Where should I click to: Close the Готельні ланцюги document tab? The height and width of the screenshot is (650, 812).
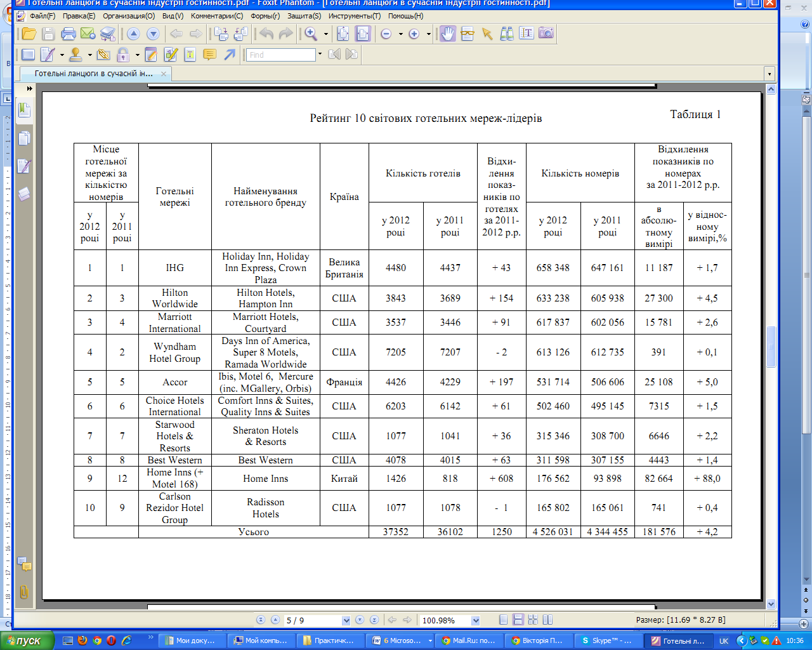(164, 74)
